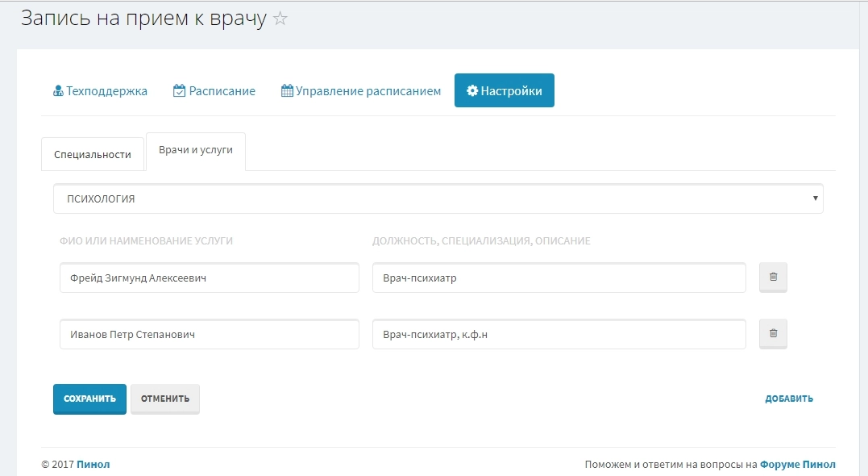The image size is (868, 476).
Task: Click the favorite star beside the page title
Action: (280, 19)
